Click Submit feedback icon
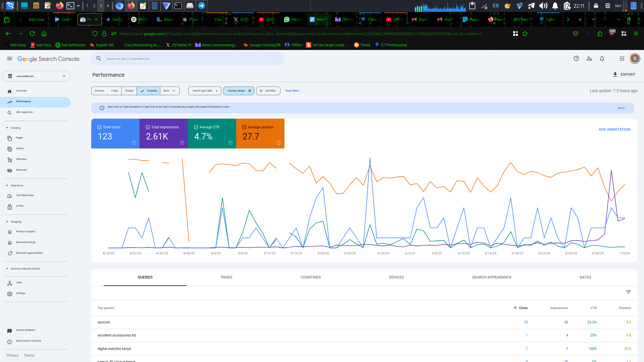Screen dimensions: 644x362 (x=9, y=331)
